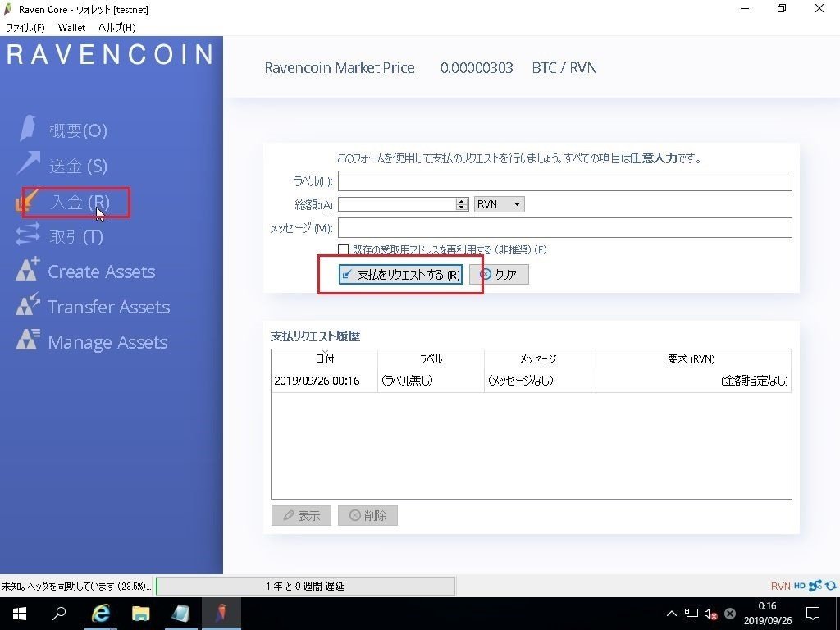Click the network peers icon in status bar
The image size is (840, 630).
815,586
